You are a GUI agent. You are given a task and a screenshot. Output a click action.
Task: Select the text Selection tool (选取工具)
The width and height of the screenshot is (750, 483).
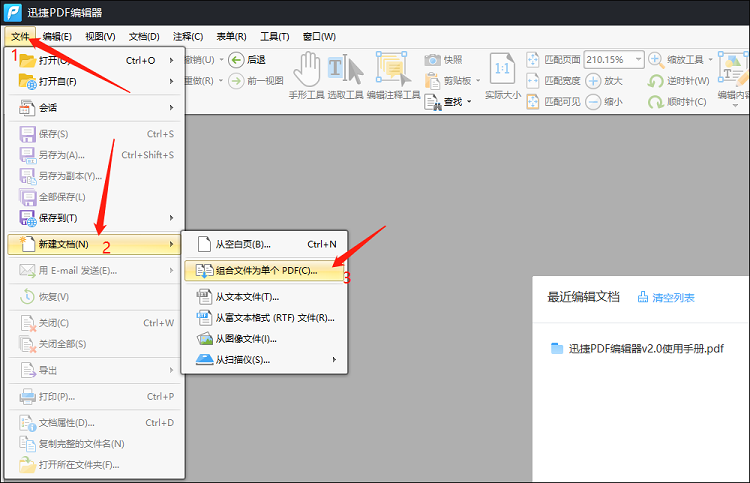[x=345, y=76]
